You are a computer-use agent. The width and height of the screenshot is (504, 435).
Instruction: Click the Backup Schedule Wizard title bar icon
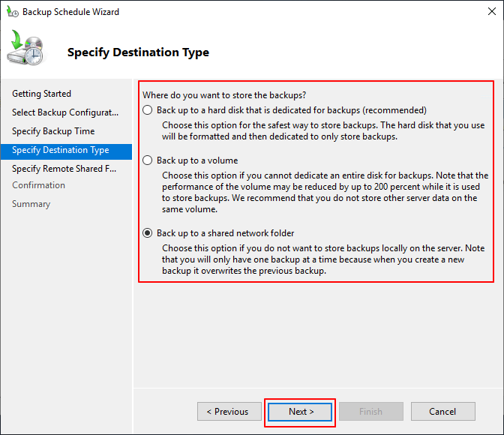tap(12, 12)
